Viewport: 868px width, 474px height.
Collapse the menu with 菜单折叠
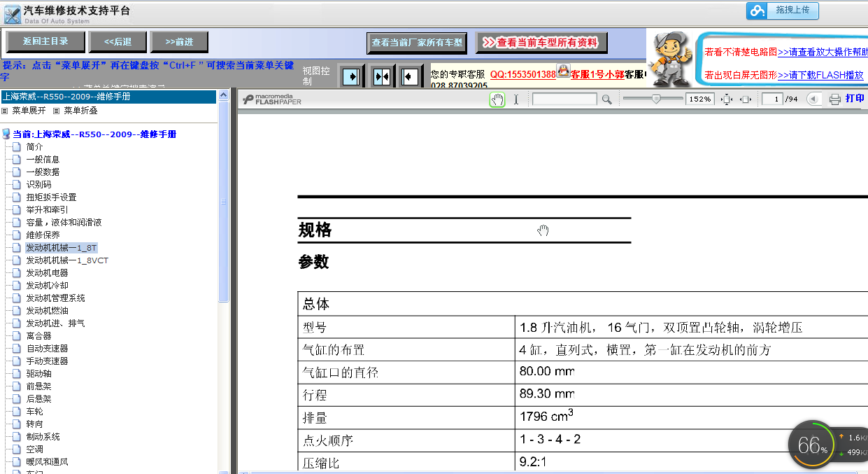point(80,111)
